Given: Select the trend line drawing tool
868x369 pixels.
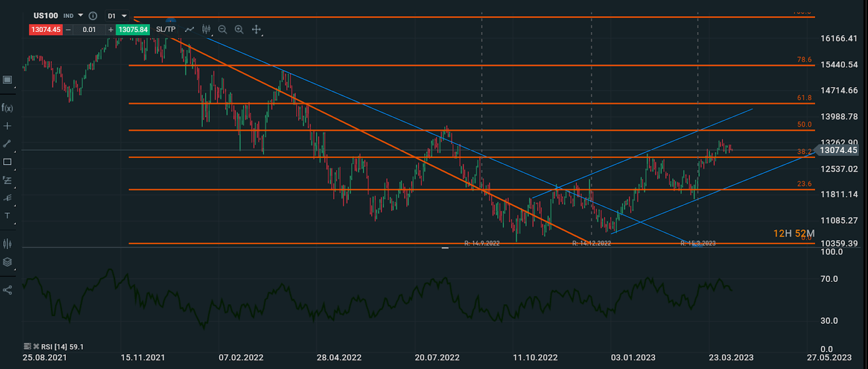Looking at the screenshot, I should [x=7, y=143].
